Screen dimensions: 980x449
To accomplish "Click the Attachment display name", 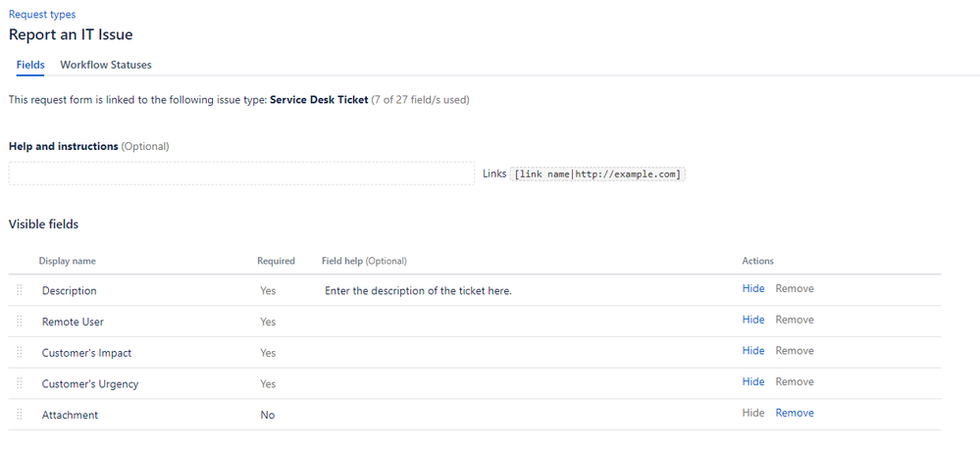I will [x=70, y=416].
